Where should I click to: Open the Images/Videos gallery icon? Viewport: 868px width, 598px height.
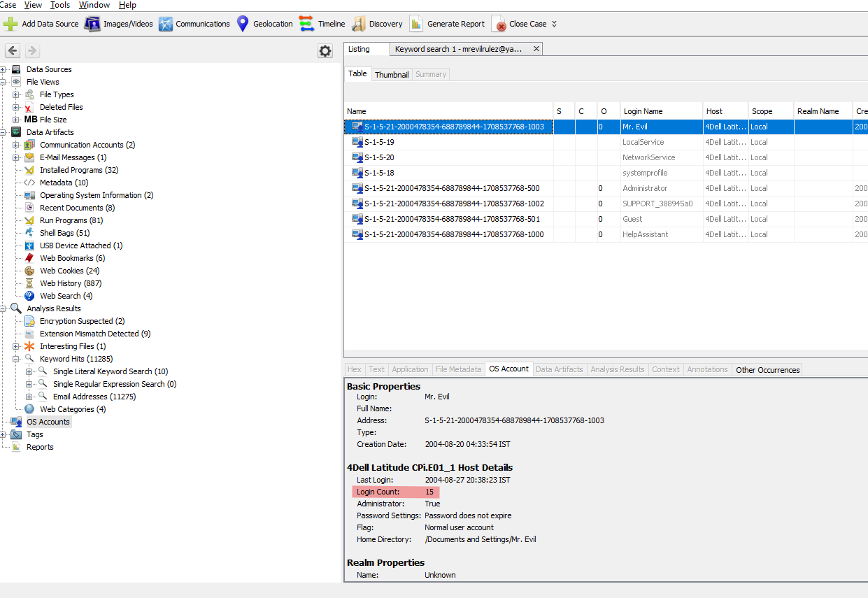92,23
